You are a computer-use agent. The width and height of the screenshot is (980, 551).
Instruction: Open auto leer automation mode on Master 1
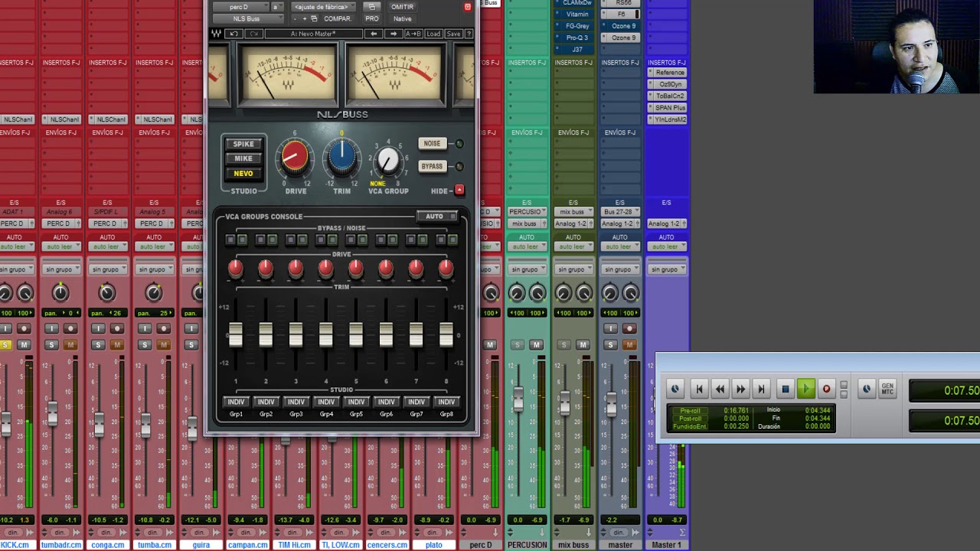pos(666,246)
